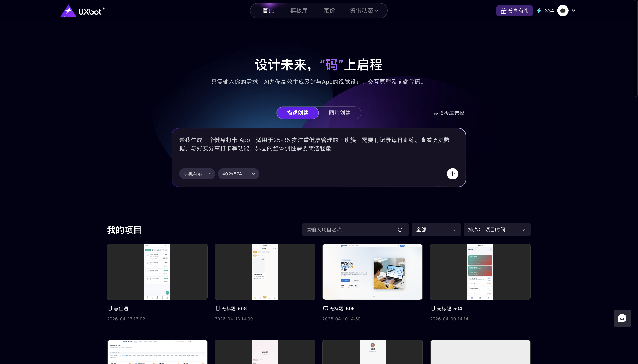Expand the 全部 filter dropdown
The width and height of the screenshot is (638, 364).
436,229
